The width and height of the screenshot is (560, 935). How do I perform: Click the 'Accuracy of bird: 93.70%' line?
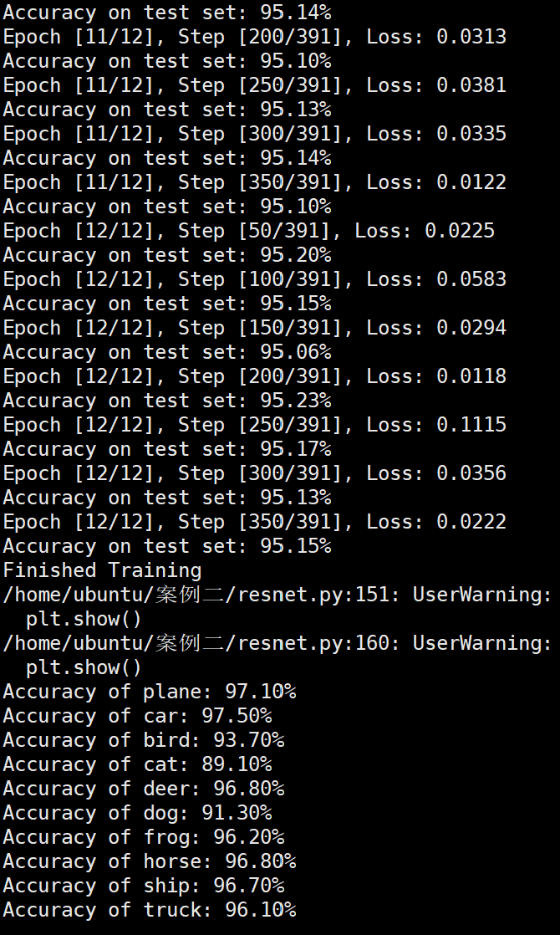click(144, 740)
